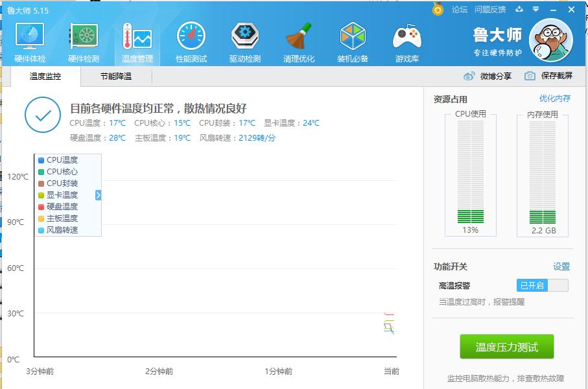This screenshot has height=389, width=588.
Task: Open 硬件体检 hardware checkup
Action: (30, 42)
